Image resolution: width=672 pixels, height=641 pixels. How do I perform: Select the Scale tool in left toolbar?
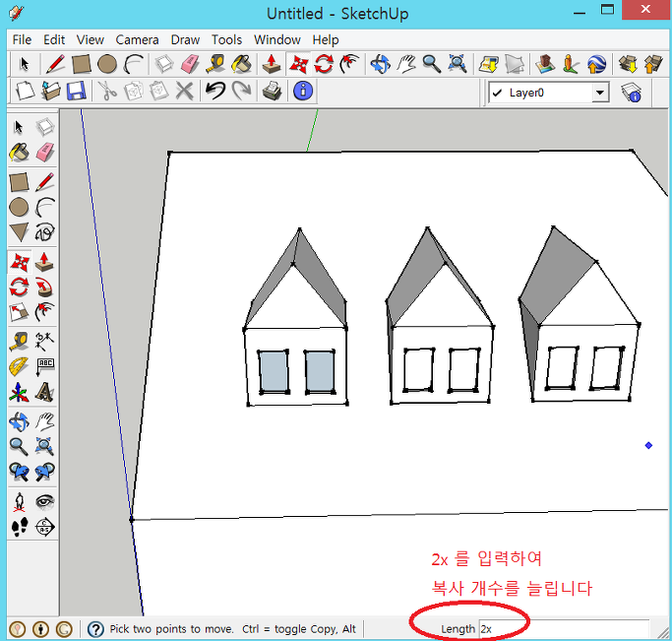pos(20,312)
